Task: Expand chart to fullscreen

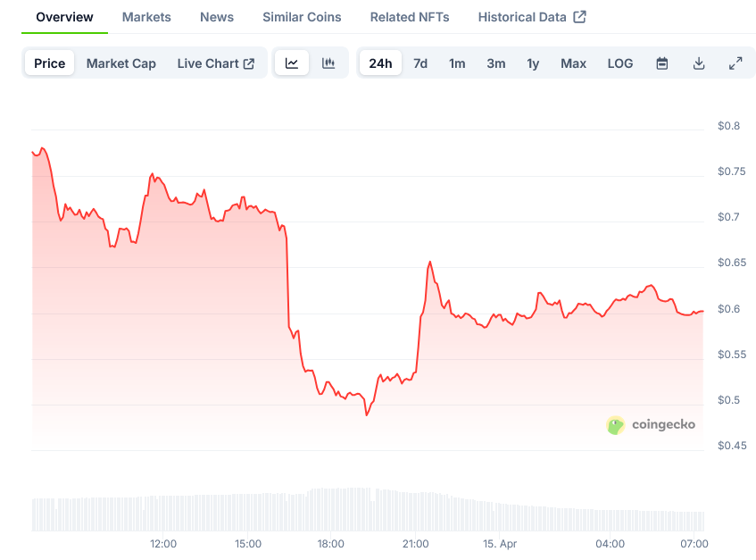Action: pos(735,63)
